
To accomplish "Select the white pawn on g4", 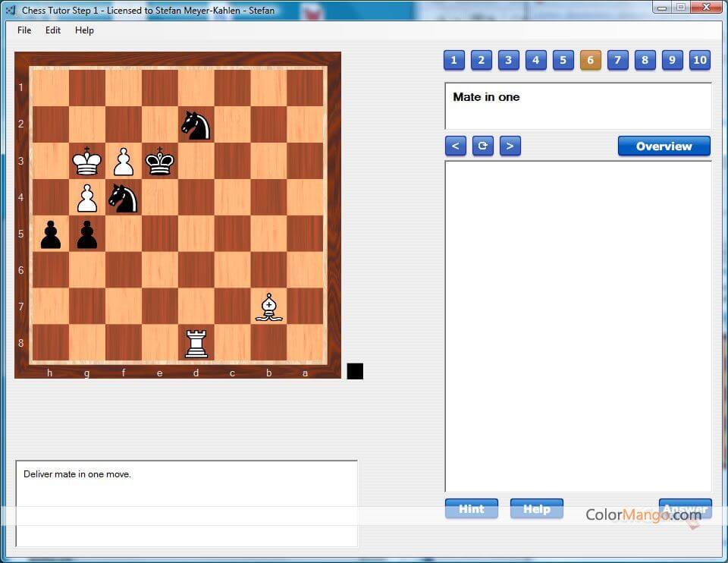I will click(86, 198).
